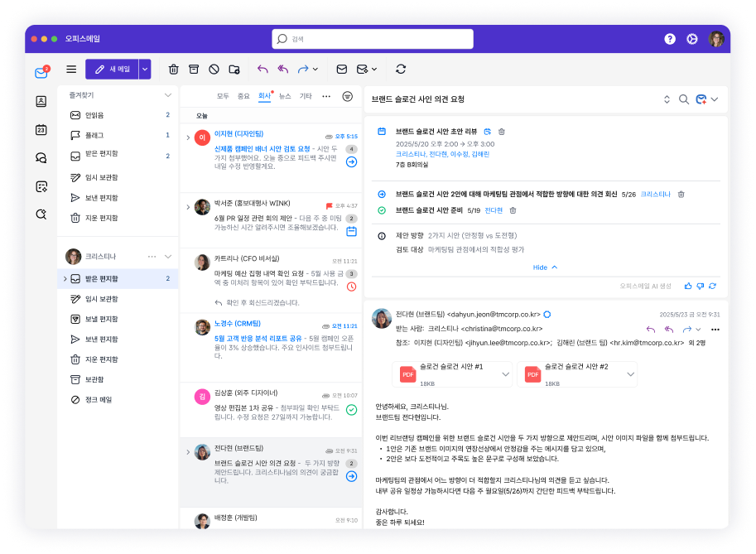Show more tabs with the ellipsis
The width and height of the screenshot is (756, 554).
tap(326, 96)
